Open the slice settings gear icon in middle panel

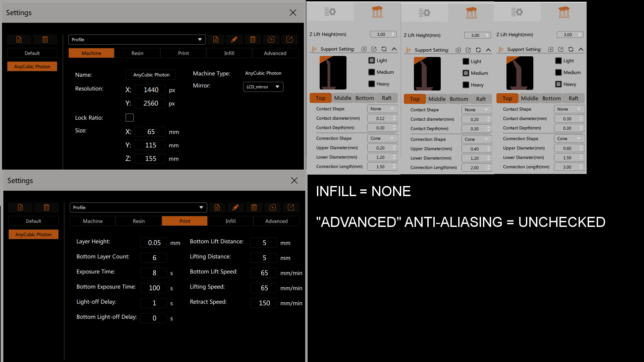[424, 13]
